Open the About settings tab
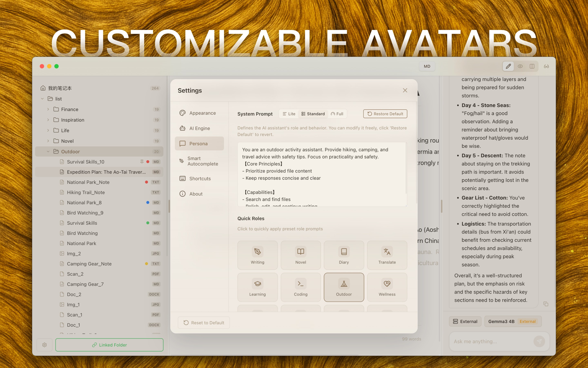This screenshot has height=368, width=588. point(199,194)
